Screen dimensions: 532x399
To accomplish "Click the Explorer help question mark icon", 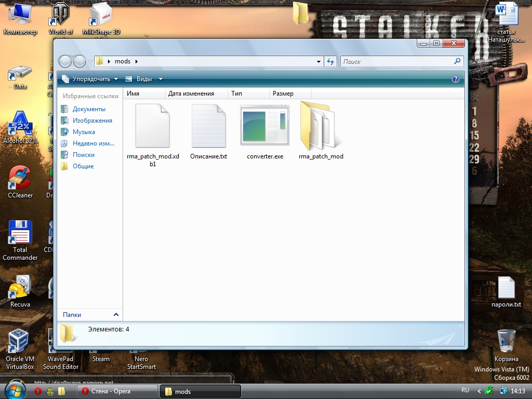I will 456,79.
